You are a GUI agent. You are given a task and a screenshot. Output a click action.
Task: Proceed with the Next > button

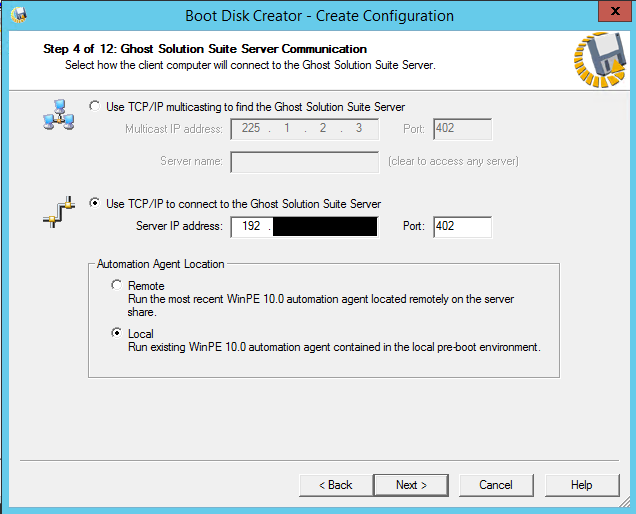click(x=411, y=485)
